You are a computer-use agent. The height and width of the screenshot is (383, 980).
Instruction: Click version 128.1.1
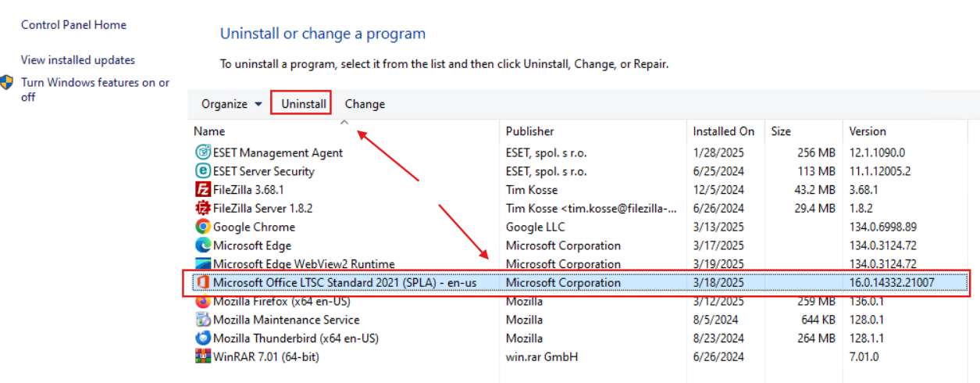[x=865, y=338]
